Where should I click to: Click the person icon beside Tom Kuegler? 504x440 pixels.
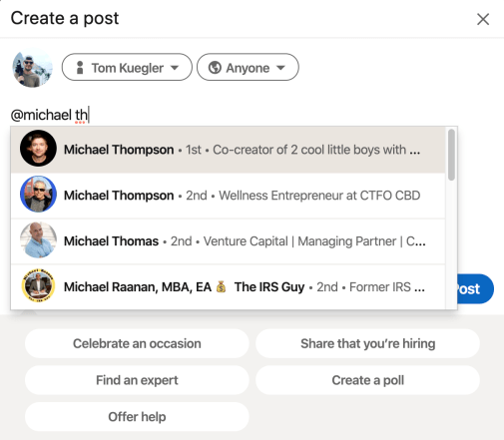pyautogui.click(x=80, y=68)
